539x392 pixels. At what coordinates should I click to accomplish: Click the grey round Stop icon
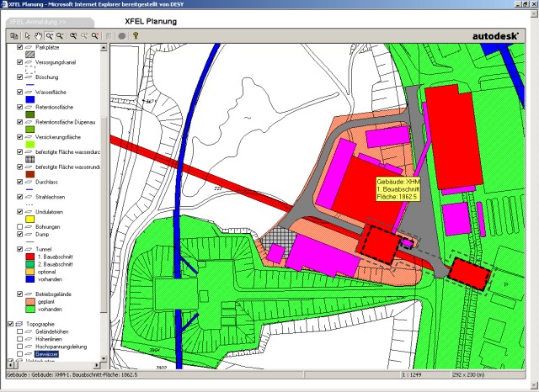[121, 35]
